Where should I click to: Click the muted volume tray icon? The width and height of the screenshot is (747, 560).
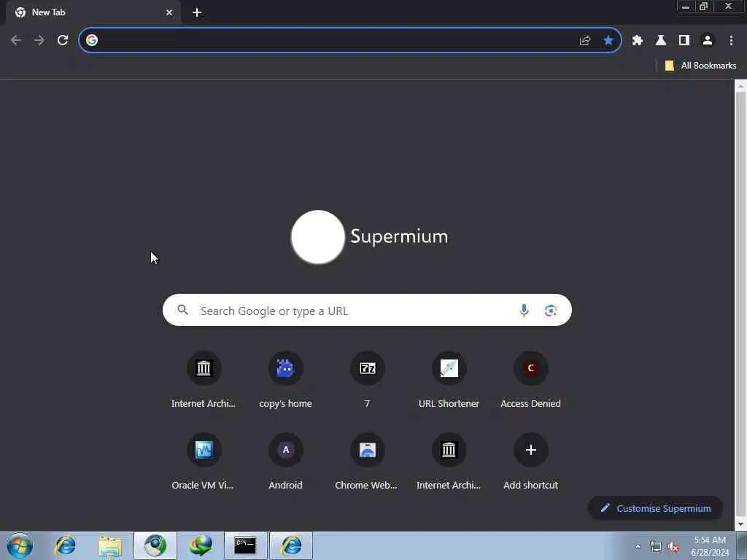point(673,547)
